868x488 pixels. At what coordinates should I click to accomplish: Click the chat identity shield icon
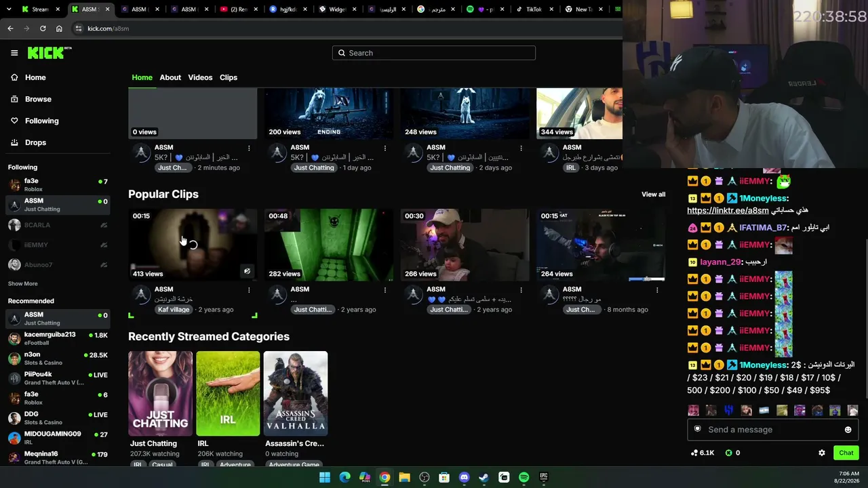click(x=697, y=429)
